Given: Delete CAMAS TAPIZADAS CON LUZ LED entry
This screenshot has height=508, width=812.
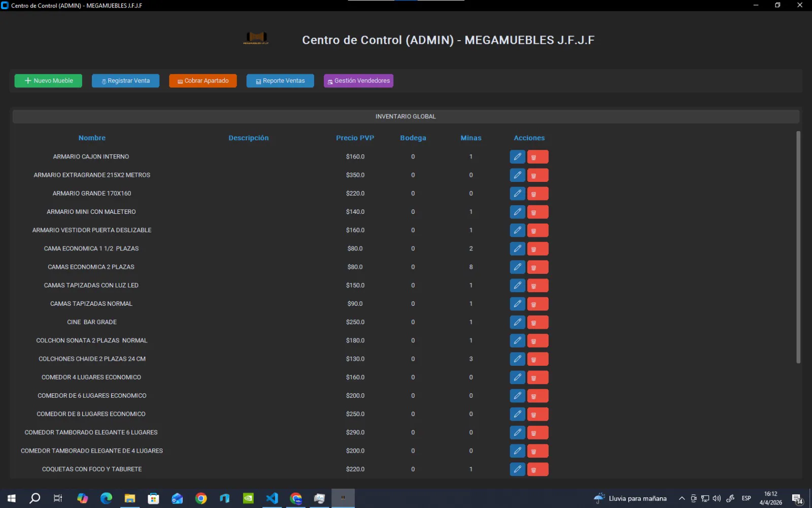Looking at the screenshot, I should point(538,285).
